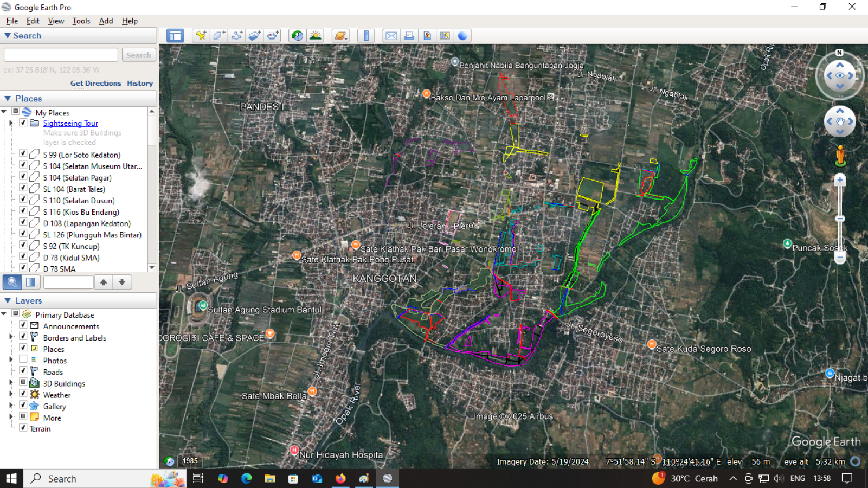Click the Search button
The width and height of the screenshot is (868, 488).
click(139, 55)
